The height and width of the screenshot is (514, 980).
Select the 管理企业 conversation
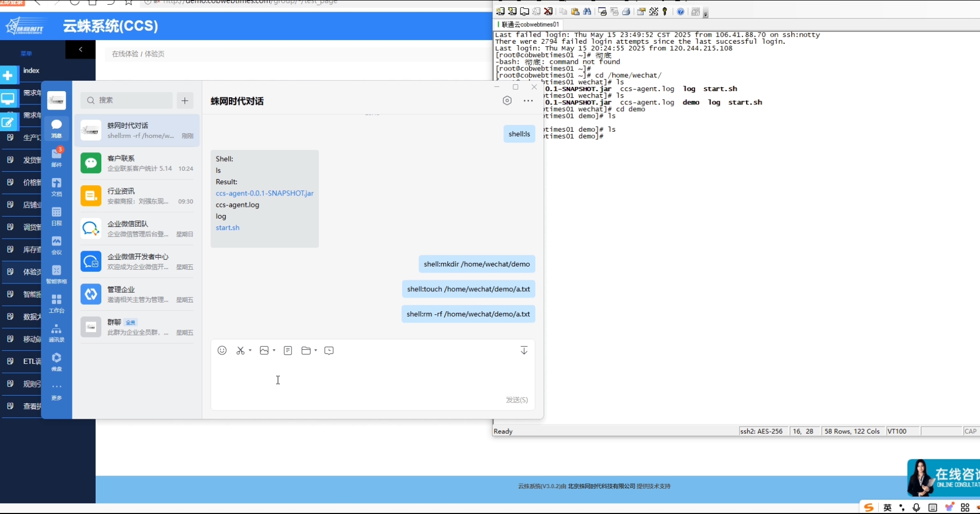pos(137,294)
